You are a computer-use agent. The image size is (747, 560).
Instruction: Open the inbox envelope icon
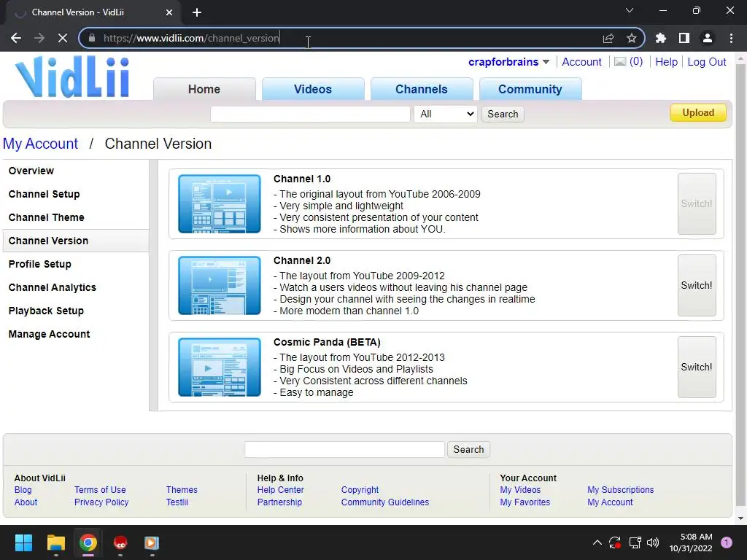click(x=620, y=62)
